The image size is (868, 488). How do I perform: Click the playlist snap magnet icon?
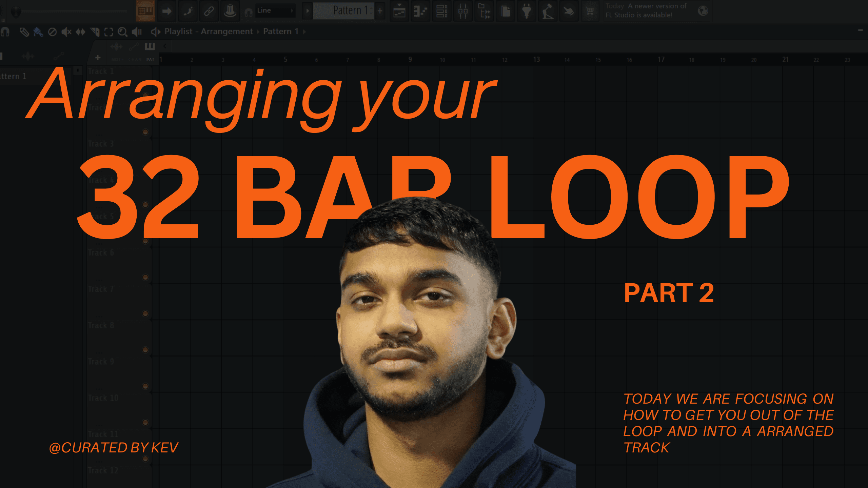tap(5, 32)
